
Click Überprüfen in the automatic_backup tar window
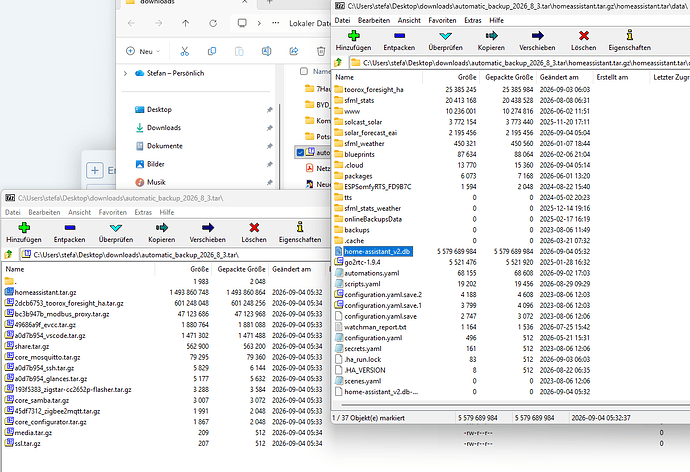click(116, 232)
